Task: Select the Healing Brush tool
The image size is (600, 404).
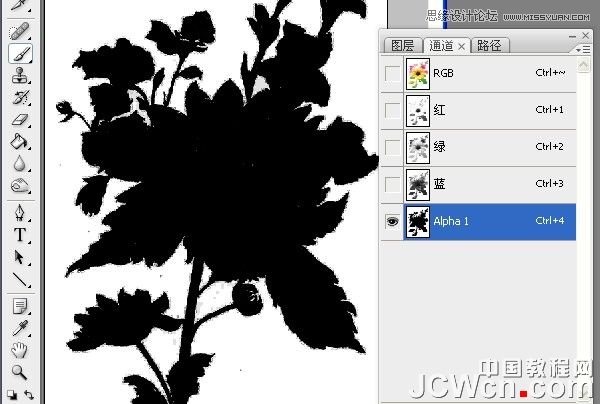Action: point(20,31)
